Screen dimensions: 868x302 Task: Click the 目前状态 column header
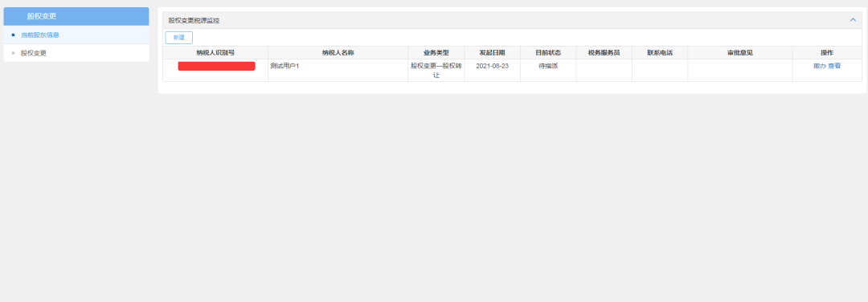point(548,52)
